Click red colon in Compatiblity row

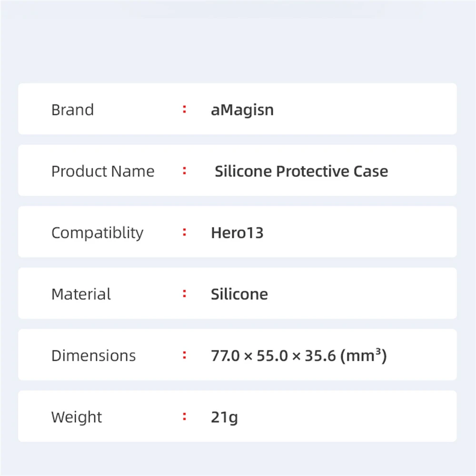click(184, 233)
